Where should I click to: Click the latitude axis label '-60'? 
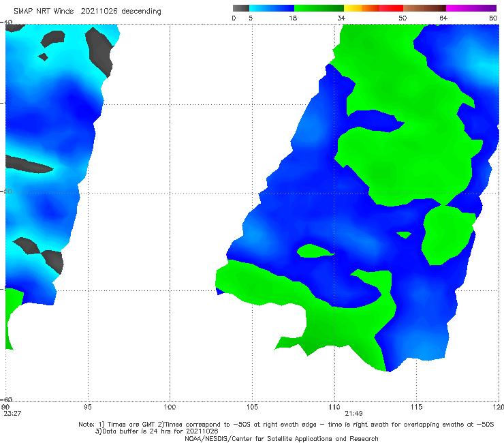(x=7, y=399)
